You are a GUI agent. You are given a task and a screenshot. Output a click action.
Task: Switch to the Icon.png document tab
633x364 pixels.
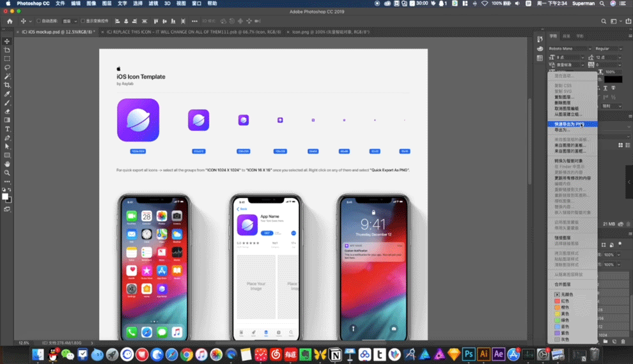coord(331,32)
